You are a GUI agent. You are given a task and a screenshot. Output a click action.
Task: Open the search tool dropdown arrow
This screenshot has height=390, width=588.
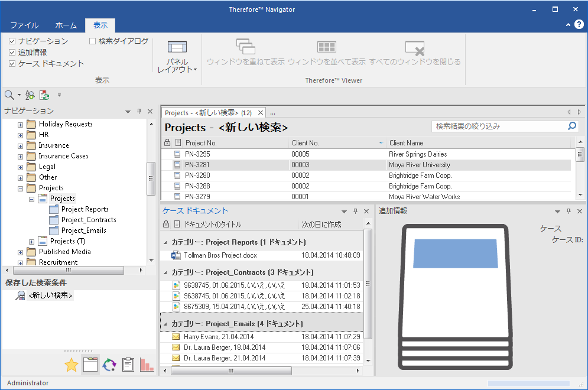coord(19,95)
